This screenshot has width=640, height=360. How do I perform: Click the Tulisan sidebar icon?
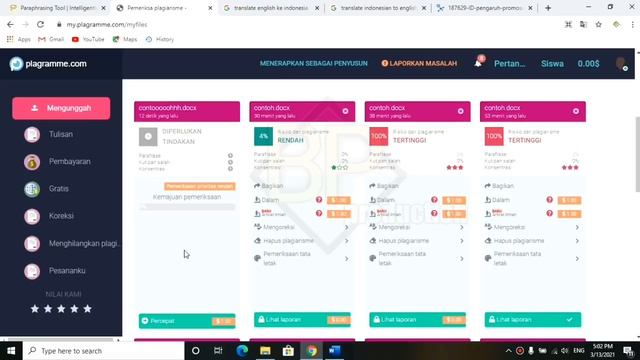pos(32,134)
